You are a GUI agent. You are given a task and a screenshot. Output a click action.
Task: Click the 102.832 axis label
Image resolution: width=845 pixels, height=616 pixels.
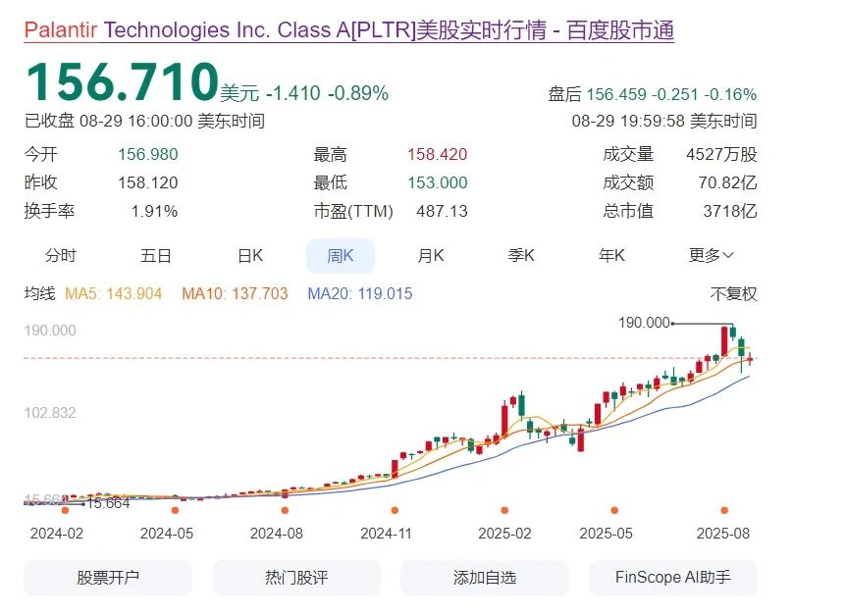pos(50,413)
